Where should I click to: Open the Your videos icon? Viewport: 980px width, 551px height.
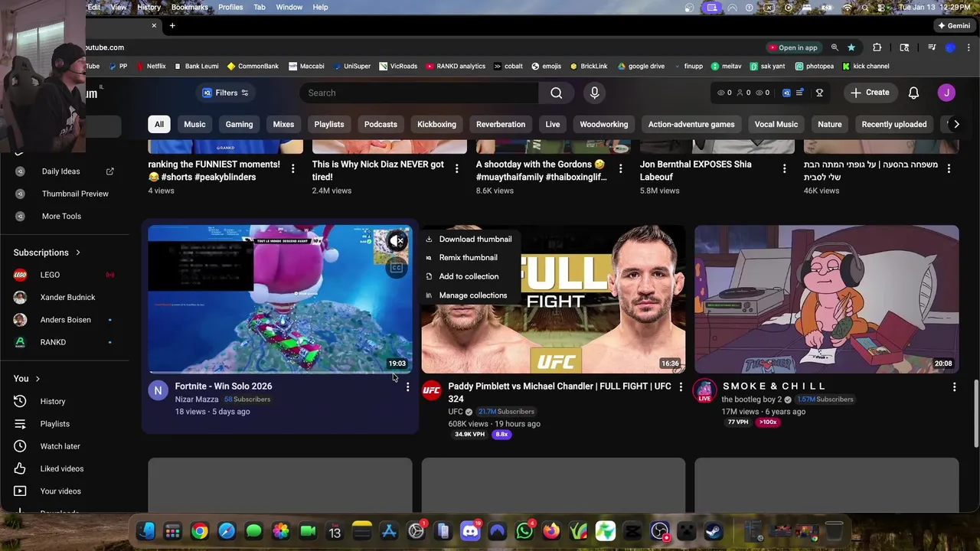(21, 491)
